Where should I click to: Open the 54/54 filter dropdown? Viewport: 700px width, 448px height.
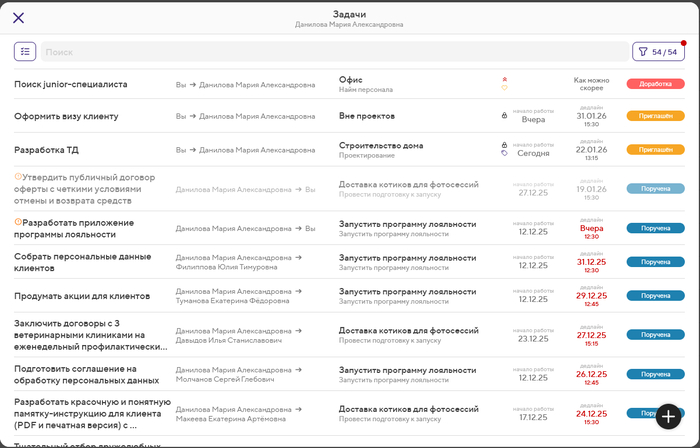[x=658, y=51]
